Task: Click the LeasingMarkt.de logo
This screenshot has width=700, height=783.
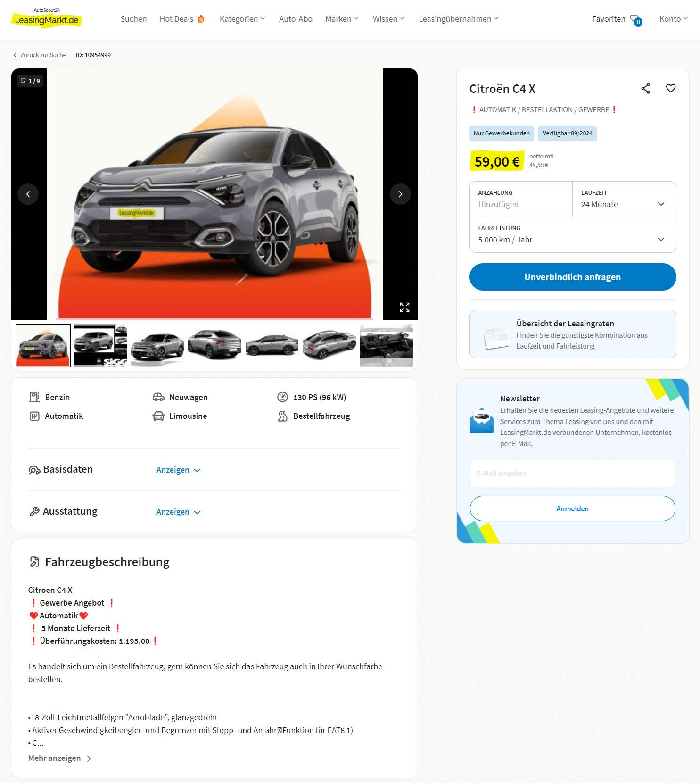Action: (x=46, y=18)
